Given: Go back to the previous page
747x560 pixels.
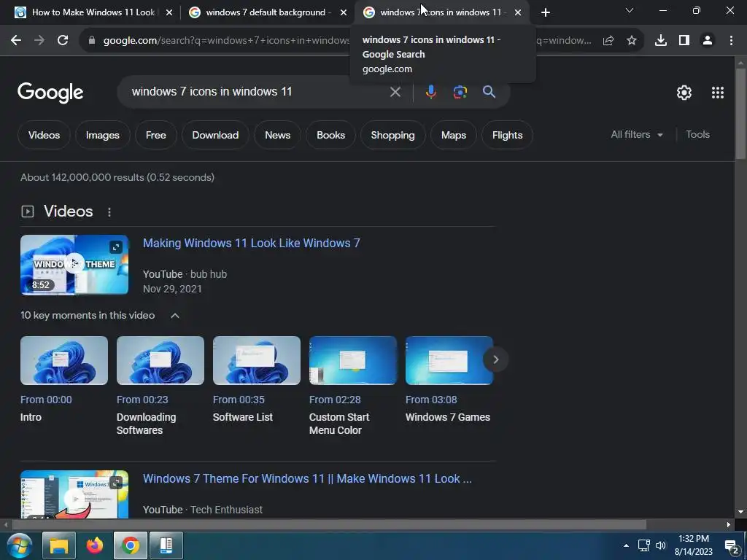Looking at the screenshot, I should point(16,41).
